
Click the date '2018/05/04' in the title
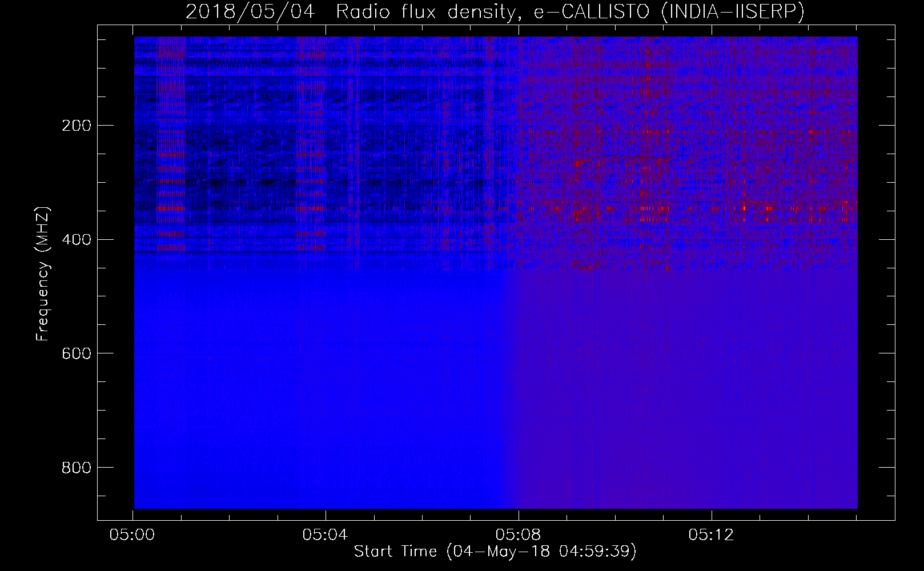click(x=250, y=12)
